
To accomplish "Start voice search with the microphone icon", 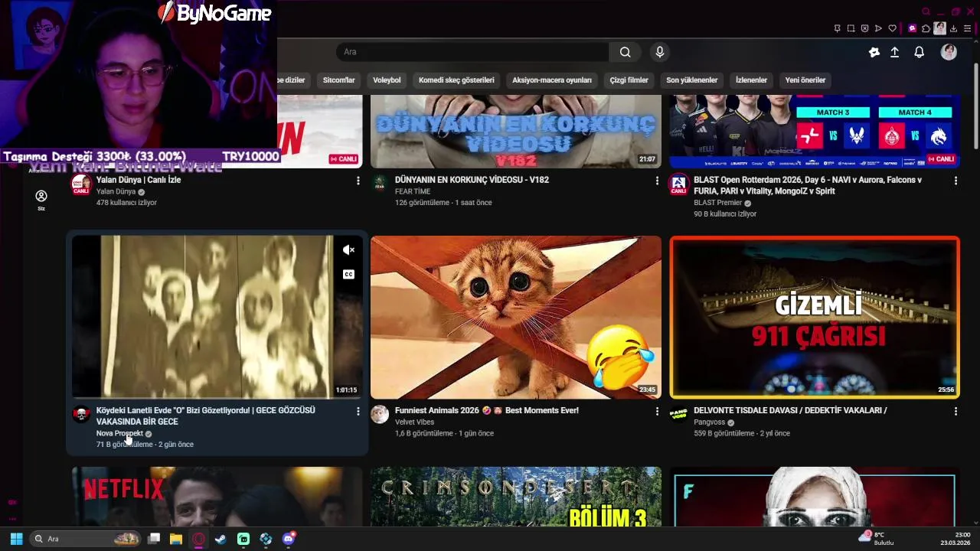I will coord(660,52).
